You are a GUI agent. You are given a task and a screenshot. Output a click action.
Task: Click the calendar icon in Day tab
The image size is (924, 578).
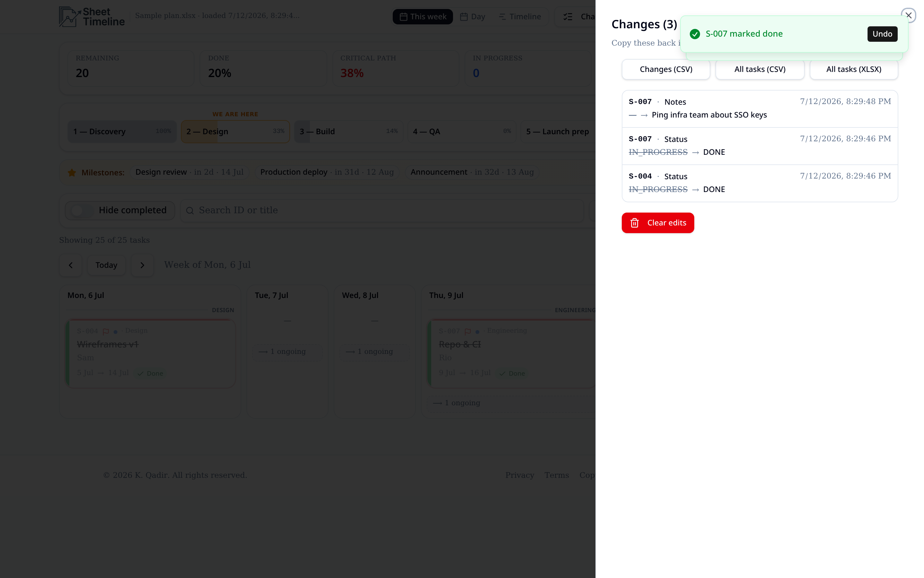(x=464, y=16)
